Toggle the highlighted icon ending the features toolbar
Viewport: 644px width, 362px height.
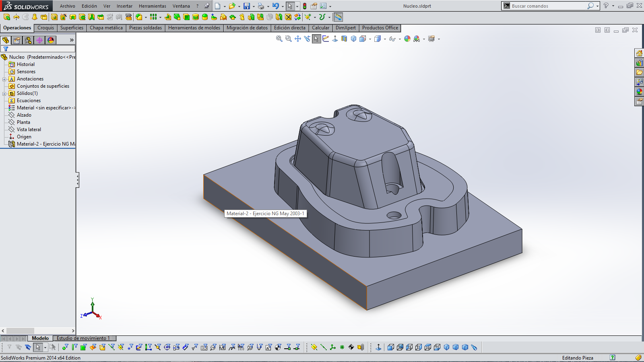coord(338,17)
